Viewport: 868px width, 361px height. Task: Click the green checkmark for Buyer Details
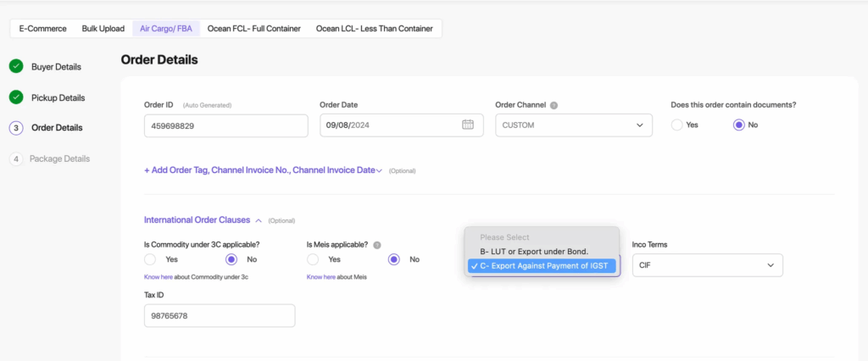[16, 66]
